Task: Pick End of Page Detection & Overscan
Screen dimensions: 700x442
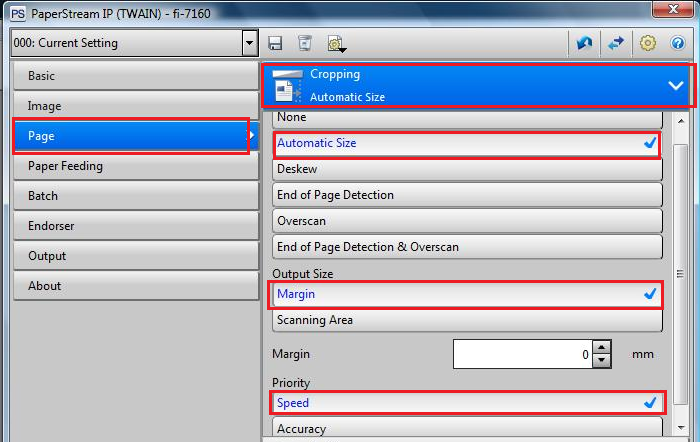Action: 467,247
